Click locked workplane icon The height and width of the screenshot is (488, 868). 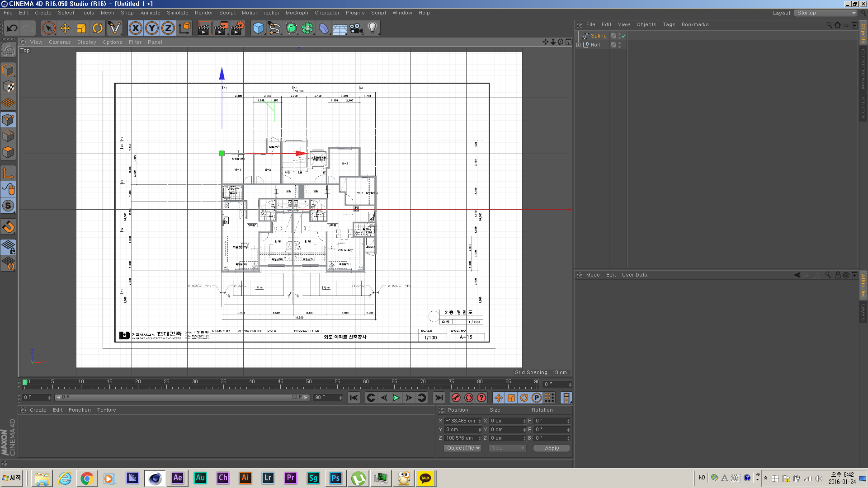8,247
